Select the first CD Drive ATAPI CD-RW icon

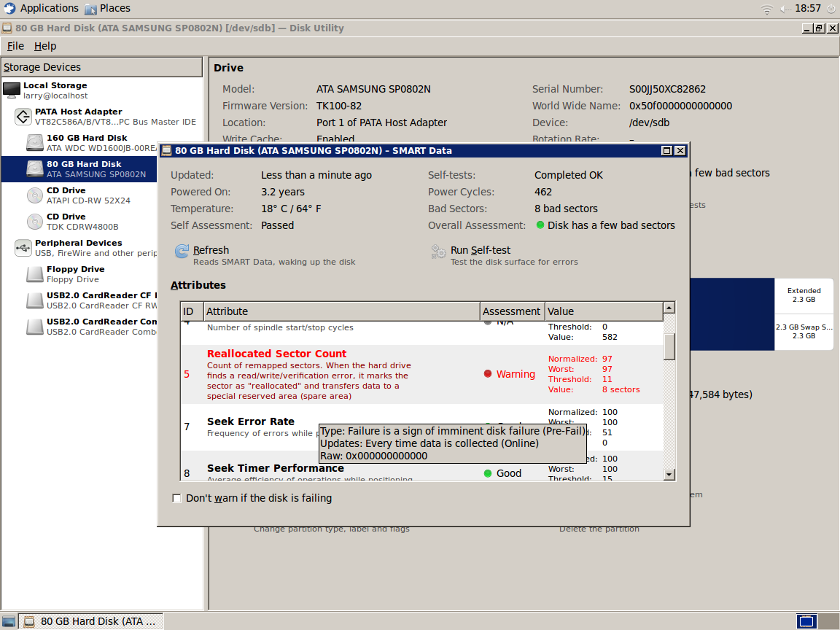tap(35, 195)
